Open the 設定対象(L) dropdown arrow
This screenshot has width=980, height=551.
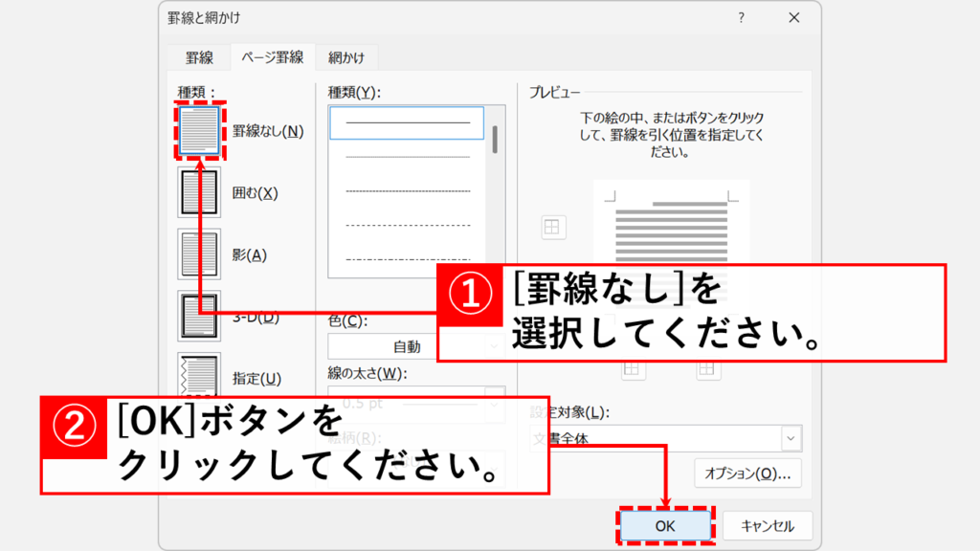click(791, 438)
